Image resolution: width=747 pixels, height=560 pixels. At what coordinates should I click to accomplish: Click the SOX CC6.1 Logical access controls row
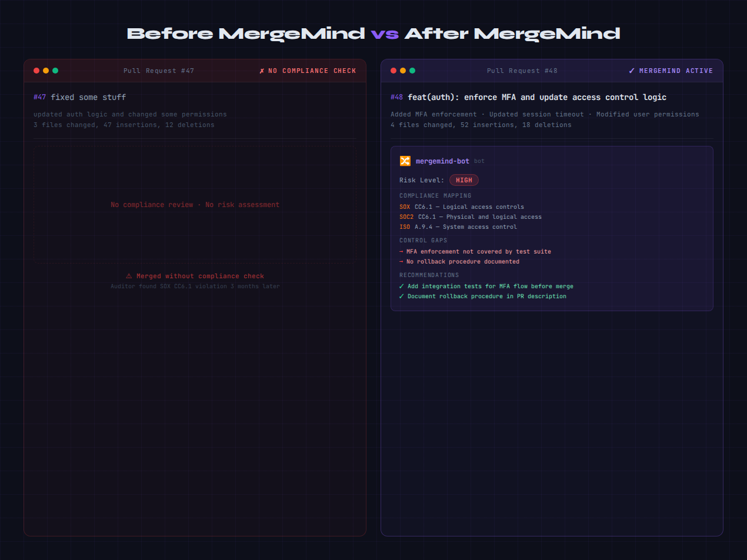click(462, 207)
